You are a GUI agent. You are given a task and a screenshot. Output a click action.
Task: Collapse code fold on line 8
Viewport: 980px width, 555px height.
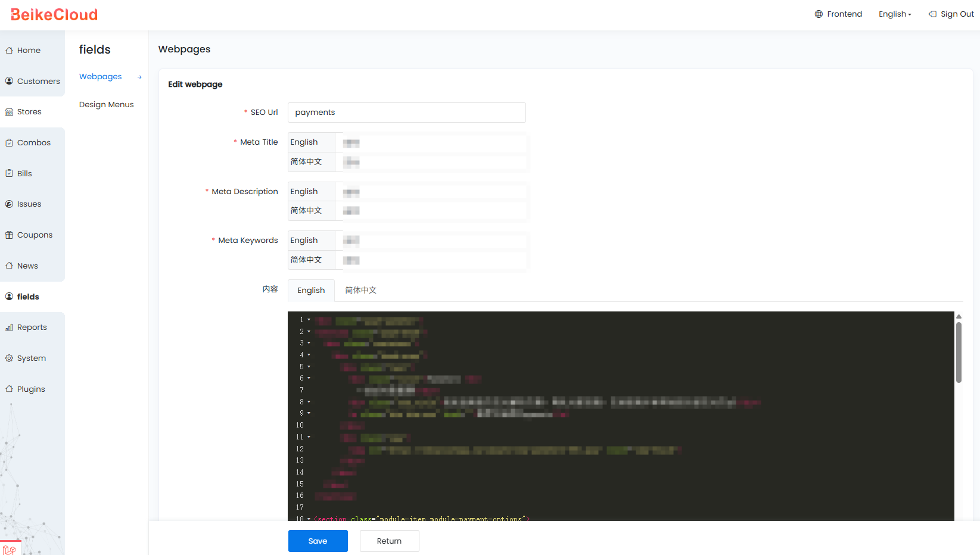point(309,402)
